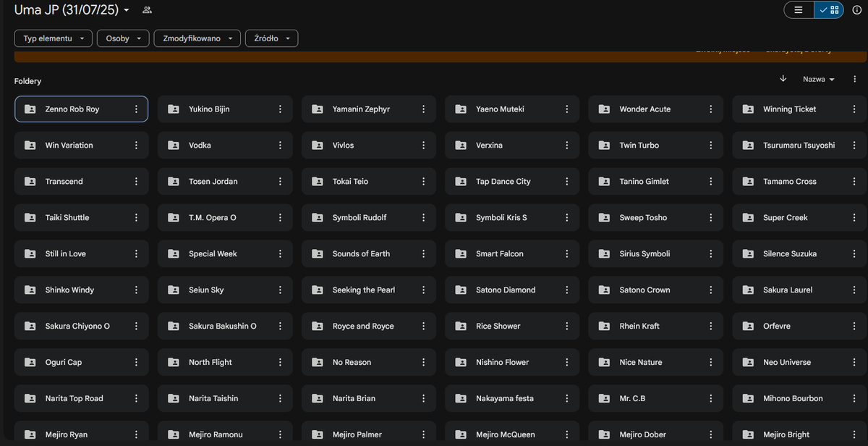Select the Seeking the Pearl folder
868x446 pixels.
(369, 290)
